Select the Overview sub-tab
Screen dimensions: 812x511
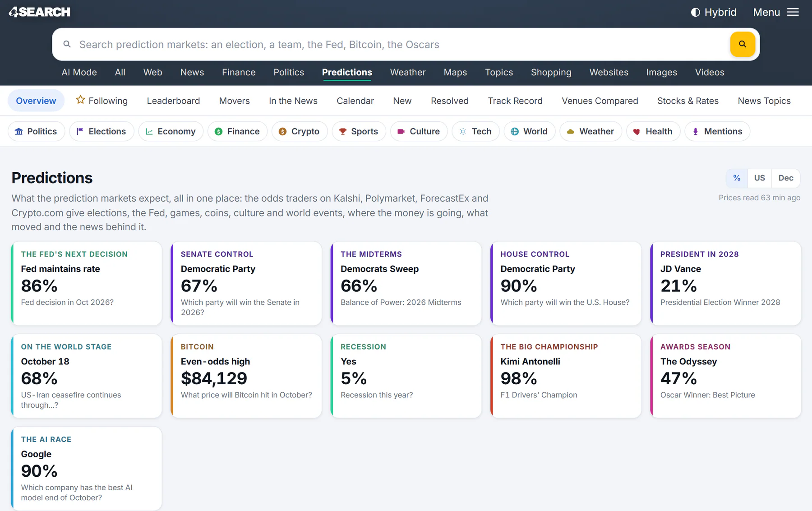[x=36, y=101]
